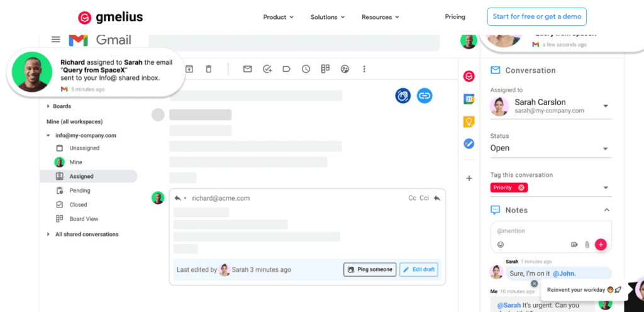
Task: Click the Ping someone button
Action: (370, 270)
